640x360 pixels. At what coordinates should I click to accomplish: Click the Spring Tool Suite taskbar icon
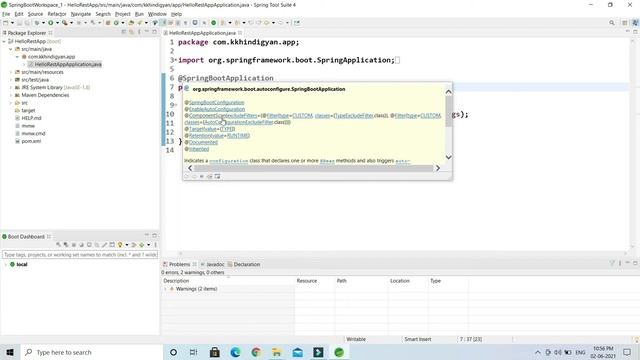click(339, 352)
